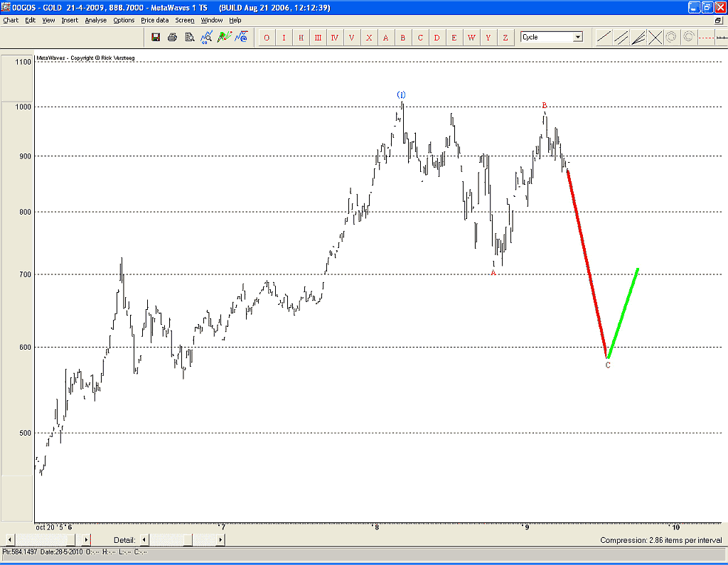Click the chart scrollbar left arrow
The width and height of the screenshot is (728, 565).
pyautogui.click(x=9, y=540)
